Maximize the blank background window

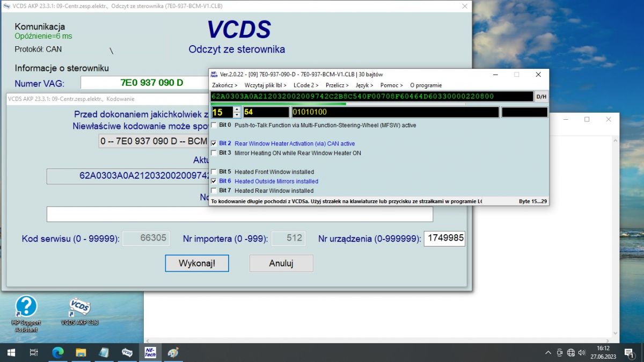click(587, 119)
